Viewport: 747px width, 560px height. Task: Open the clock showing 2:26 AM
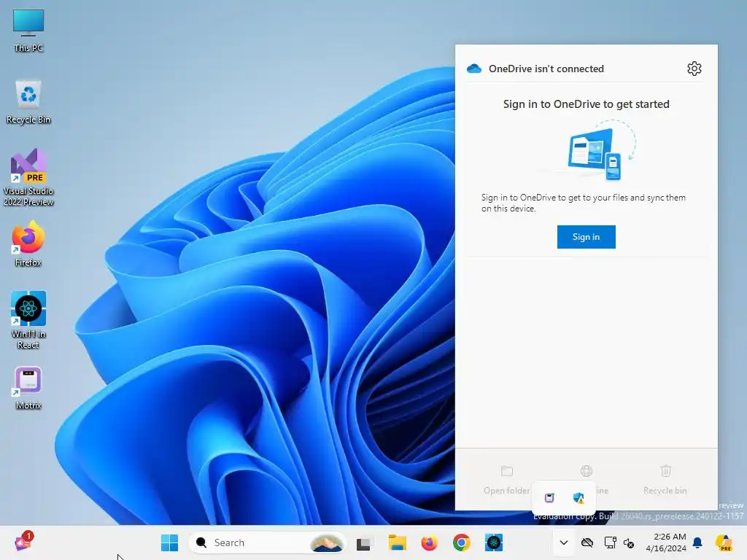pos(666,542)
